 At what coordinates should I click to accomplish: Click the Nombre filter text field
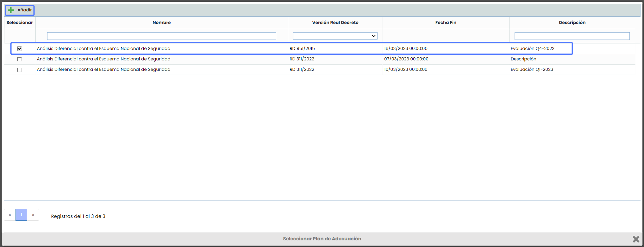(x=161, y=36)
